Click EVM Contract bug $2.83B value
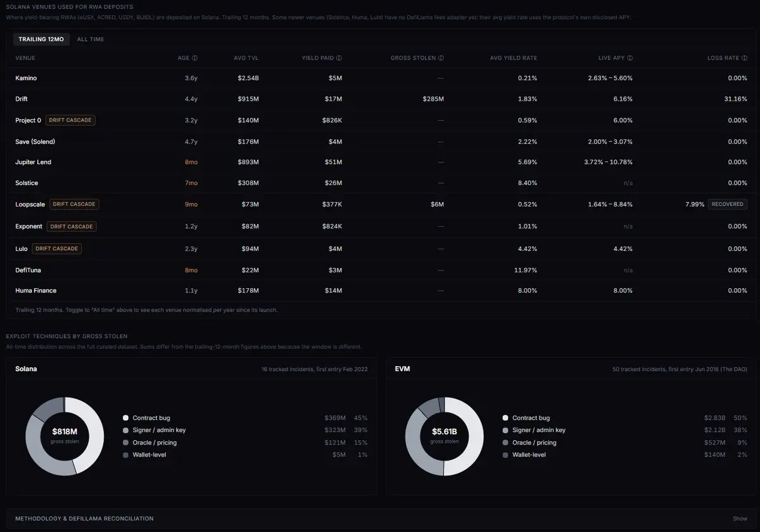The width and height of the screenshot is (760, 532). (714, 418)
